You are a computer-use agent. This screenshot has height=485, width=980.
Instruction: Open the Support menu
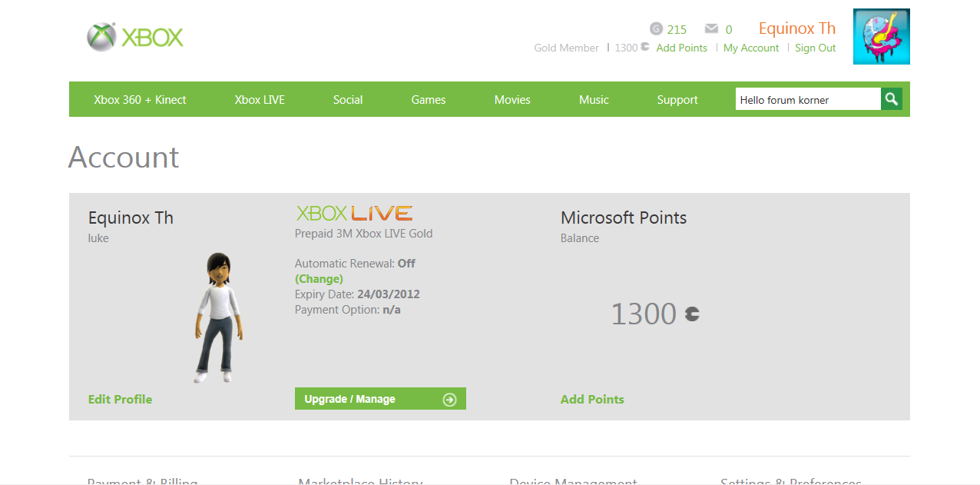[x=677, y=100]
